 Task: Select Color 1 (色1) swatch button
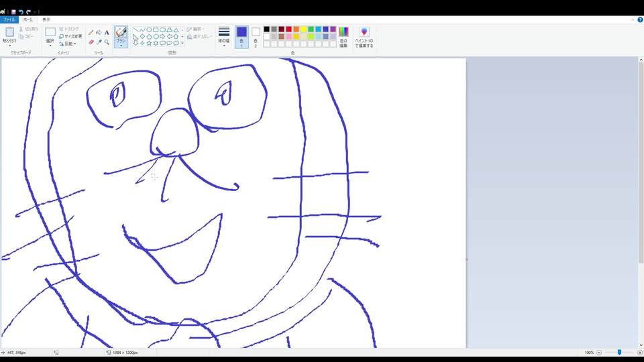tap(242, 37)
